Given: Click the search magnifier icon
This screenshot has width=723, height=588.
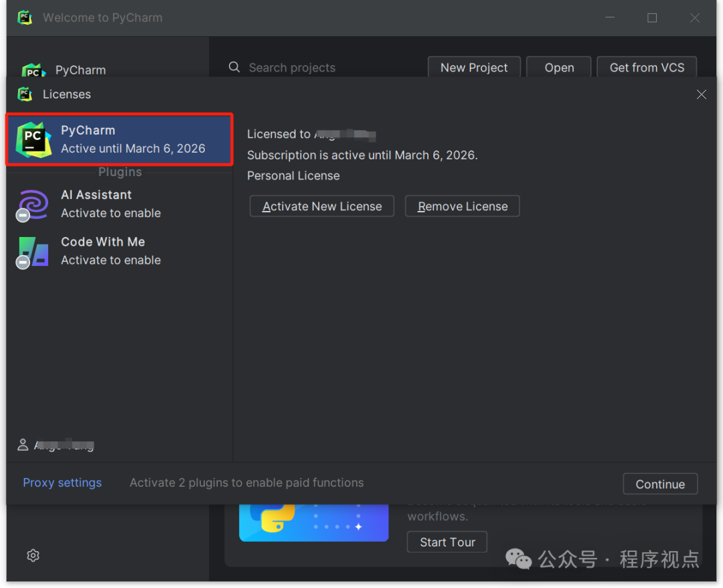Looking at the screenshot, I should point(234,68).
